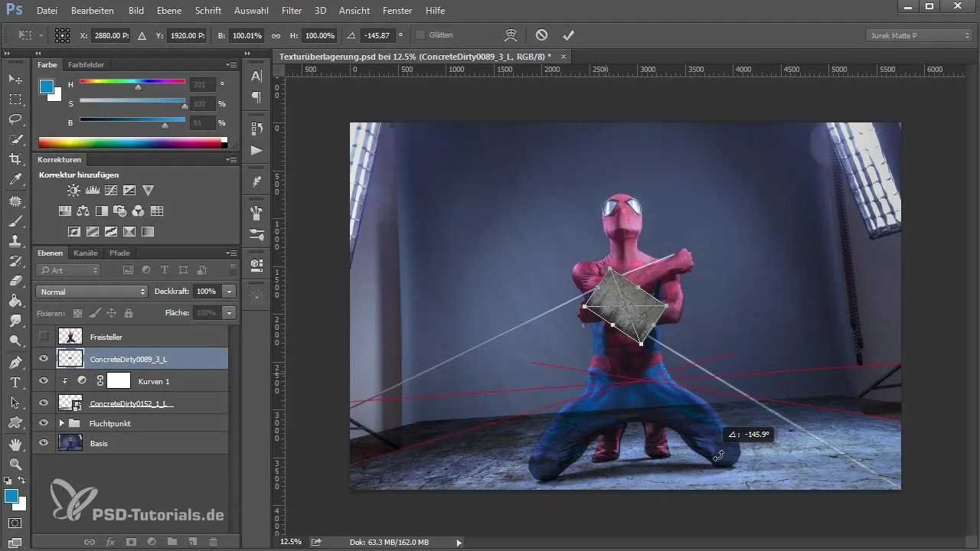Screen dimensions: 980x551
Task: Open the Fläche fill dropdown arrow
Action: (229, 312)
